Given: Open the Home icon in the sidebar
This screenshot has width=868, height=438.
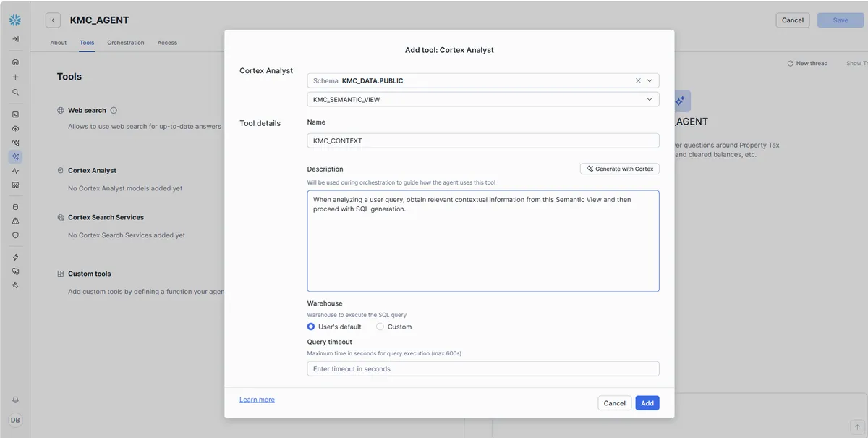Looking at the screenshot, I should [x=14, y=62].
